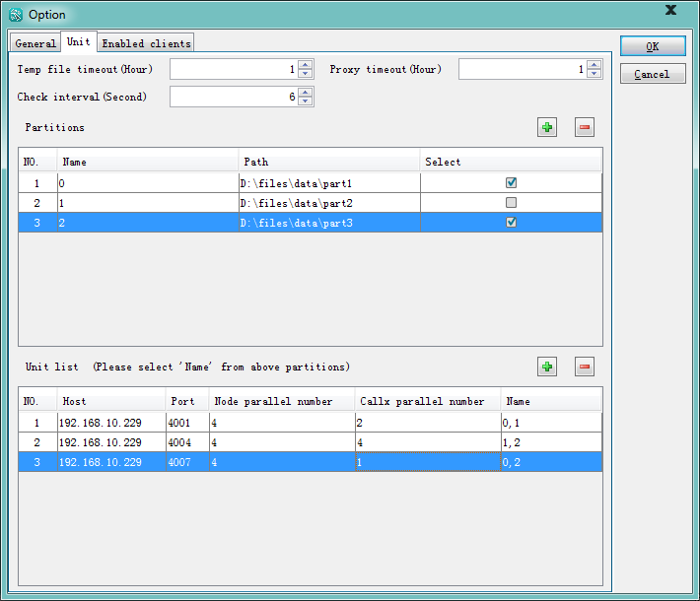The height and width of the screenshot is (601, 700).
Task: Close the Option dialog window
Action: tap(671, 10)
